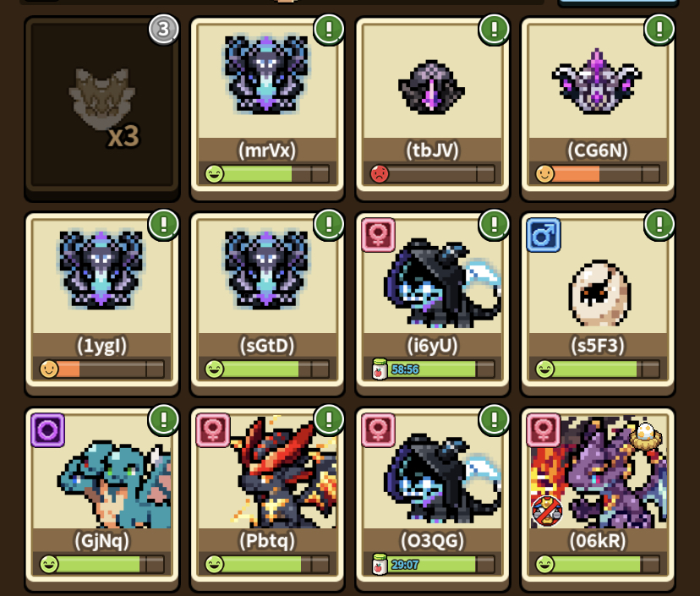Viewport: 700px width, 596px height.
Task: Click the silver number 3 badge on stack
Action: tap(164, 30)
